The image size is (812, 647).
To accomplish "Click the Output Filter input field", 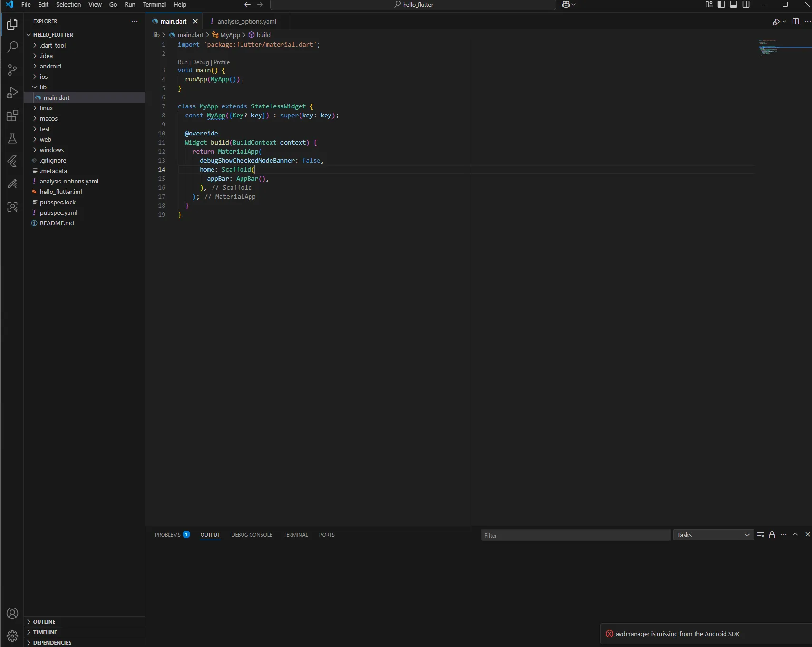I will point(576,535).
